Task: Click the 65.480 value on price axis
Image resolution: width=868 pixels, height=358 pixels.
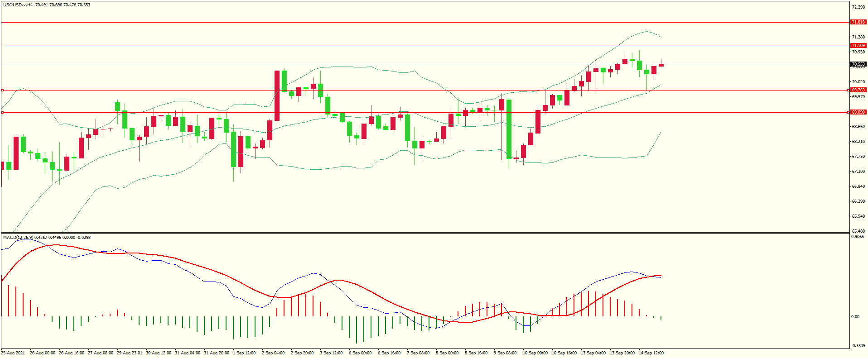Action: coord(858,231)
